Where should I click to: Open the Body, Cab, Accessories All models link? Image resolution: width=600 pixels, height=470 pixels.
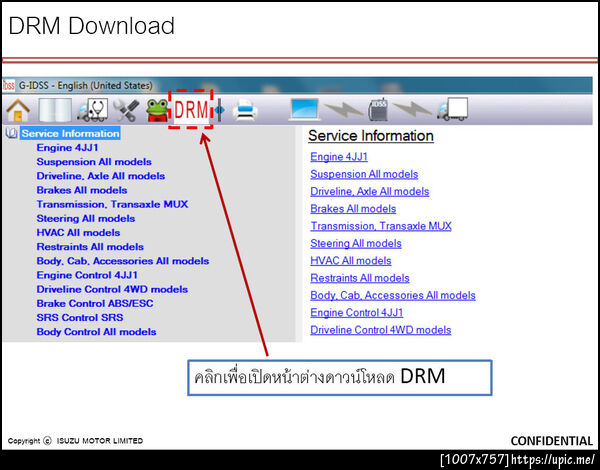(393, 295)
